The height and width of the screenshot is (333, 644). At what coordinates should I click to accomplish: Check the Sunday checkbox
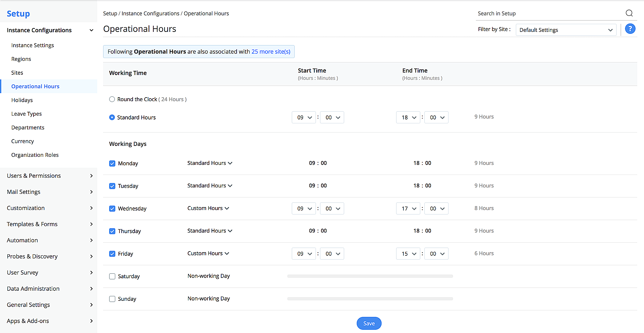pyautogui.click(x=112, y=299)
